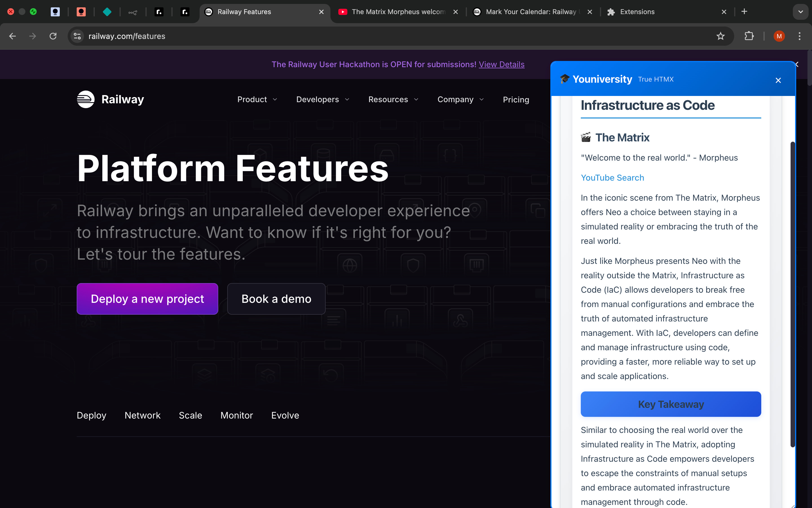Close the Youniversity panel
812x508 pixels.
(x=778, y=80)
